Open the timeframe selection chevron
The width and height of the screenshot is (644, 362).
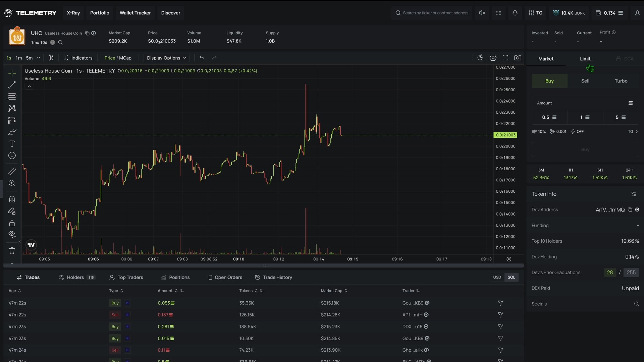(39, 58)
